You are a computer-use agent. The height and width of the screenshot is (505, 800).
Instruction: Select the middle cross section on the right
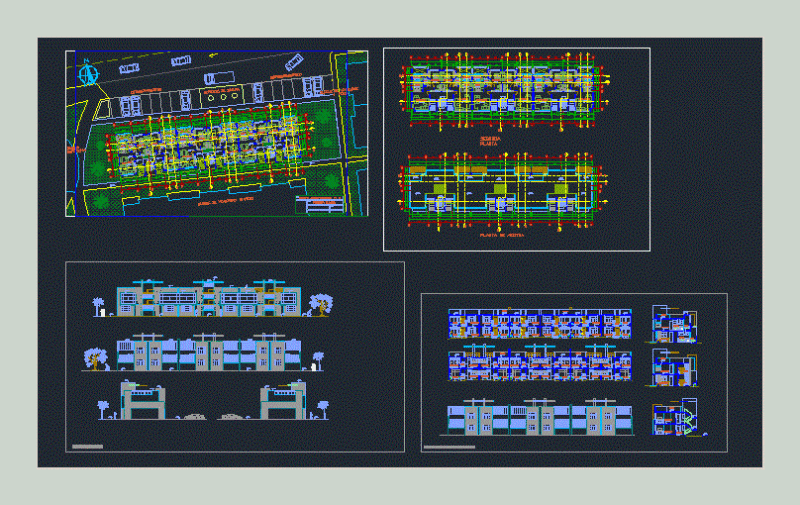674,368
